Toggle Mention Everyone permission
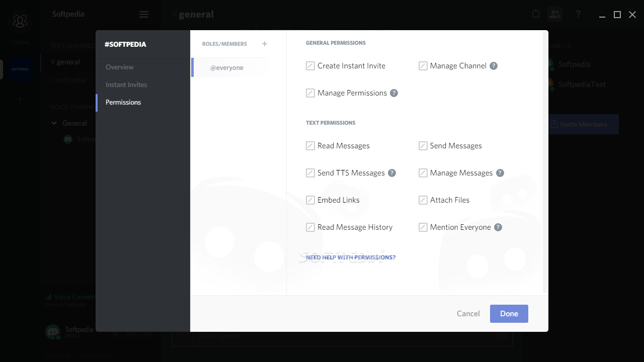The width and height of the screenshot is (644, 362). 423,227
